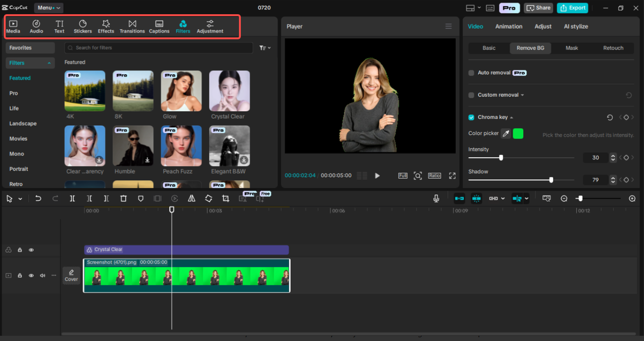Screen dimensions: 644x341
Task: Select the Mirror flip tool
Action: click(x=191, y=198)
